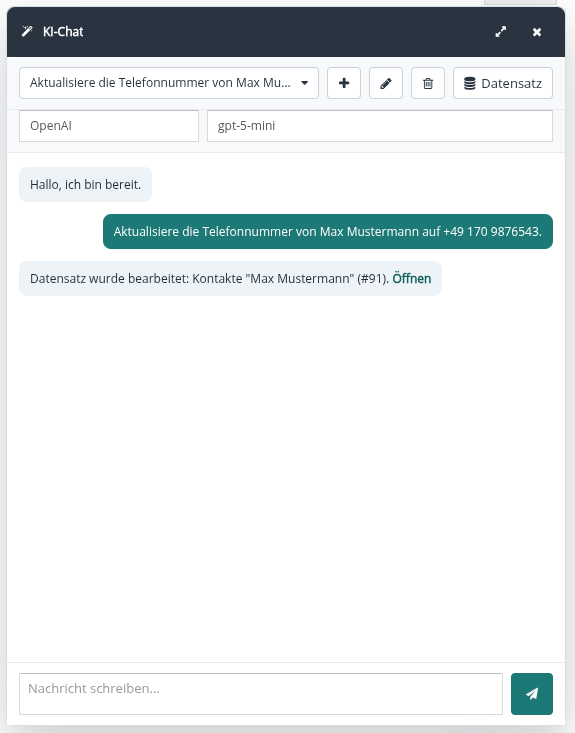The width and height of the screenshot is (575, 733).
Task: Open the edited record via Öffnen link
Action: pos(411,279)
